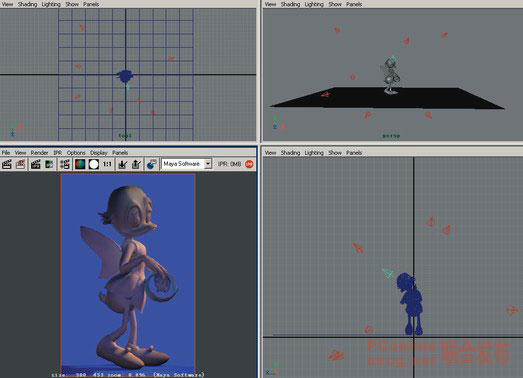Viewport: 523px width, 378px height.
Task: Toggle the alpha channel display icon
Action: [94, 164]
